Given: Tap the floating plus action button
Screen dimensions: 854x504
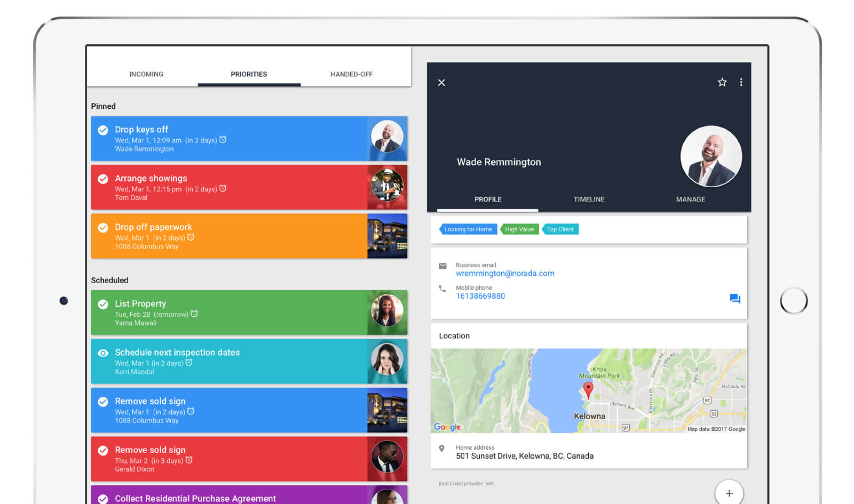Looking at the screenshot, I should (x=729, y=493).
